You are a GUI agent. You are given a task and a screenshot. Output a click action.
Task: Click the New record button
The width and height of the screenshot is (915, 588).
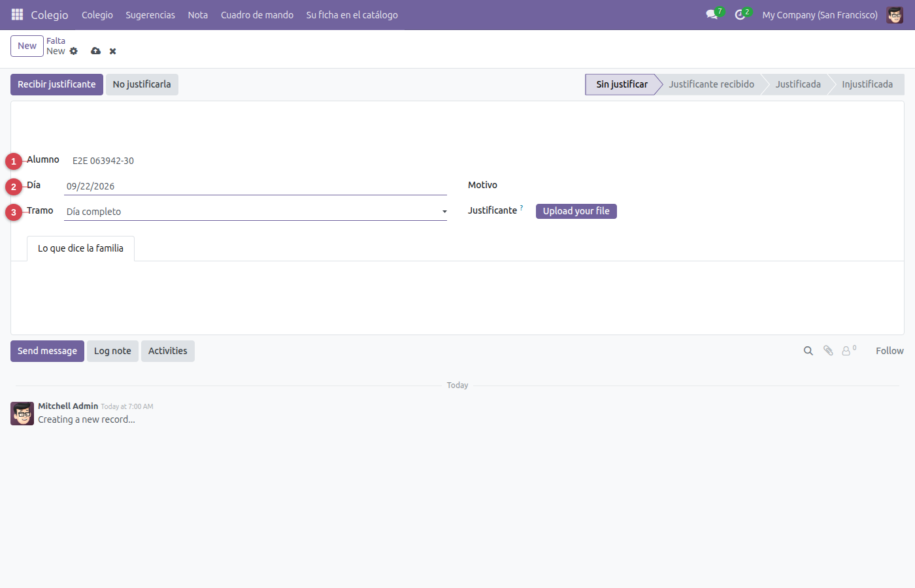(27, 46)
